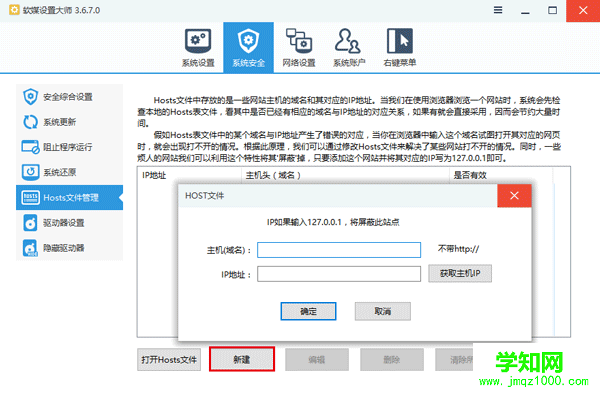Click the 编辑 button
The width and height of the screenshot is (600, 393).
pyautogui.click(x=317, y=359)
